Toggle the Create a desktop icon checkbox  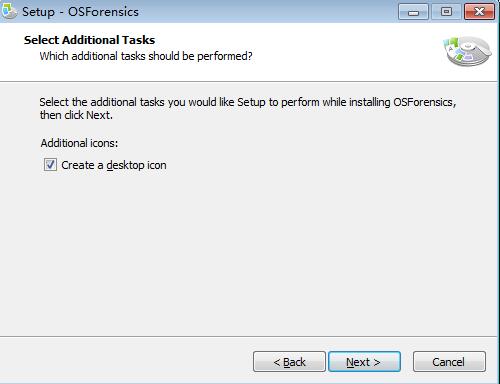pos(50,165)
